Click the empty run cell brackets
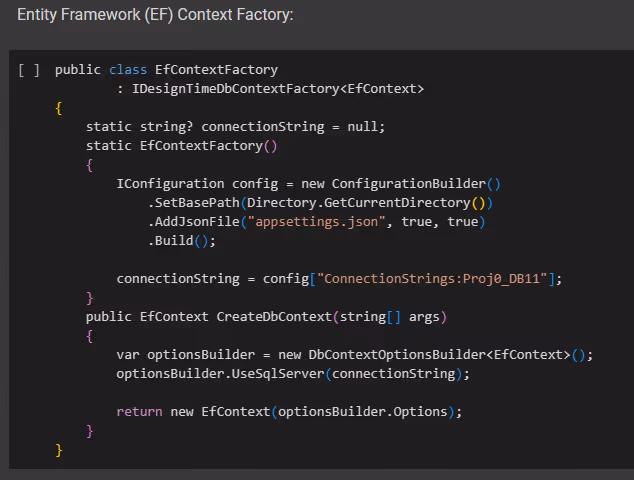634x480 pixels. 29,70
